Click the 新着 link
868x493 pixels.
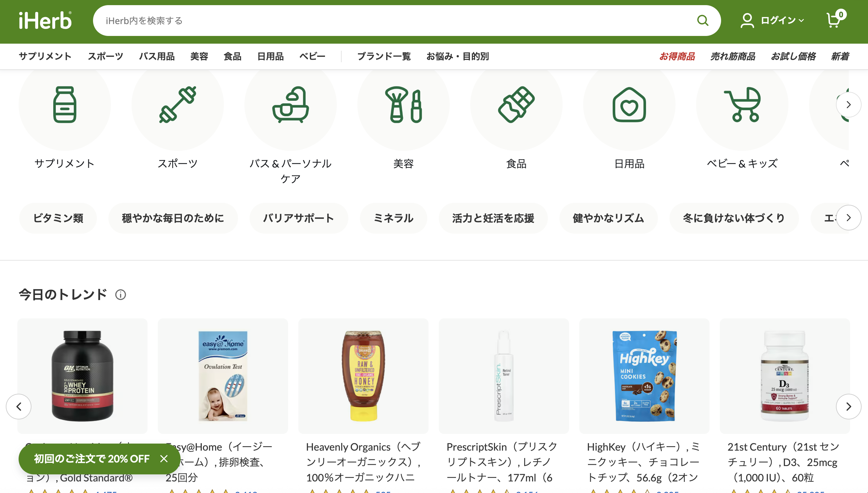pos(840,56)
